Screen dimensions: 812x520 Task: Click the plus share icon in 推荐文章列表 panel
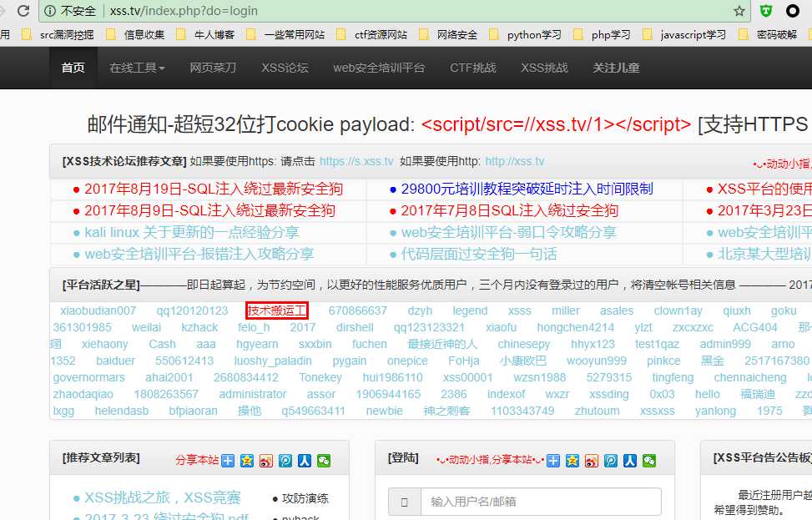click(x=228, y=461)
